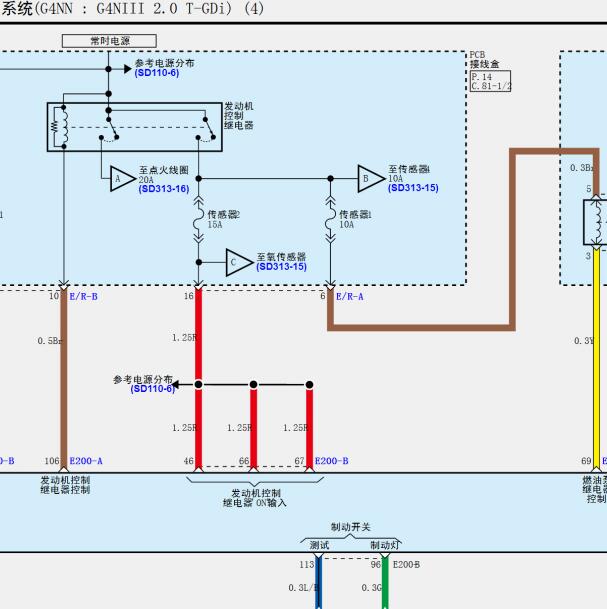Viewport: 607px width, 609px height.
Task: Select the diagram title G4NIII 2.0 T-GDi
Action: coord(163,9)
